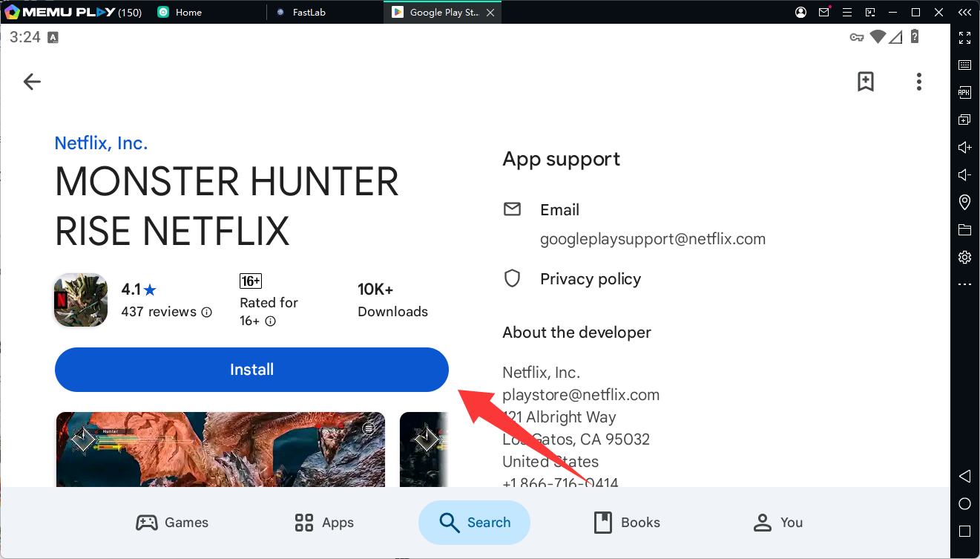Switch to the FastLab tab

click(308, 12)
